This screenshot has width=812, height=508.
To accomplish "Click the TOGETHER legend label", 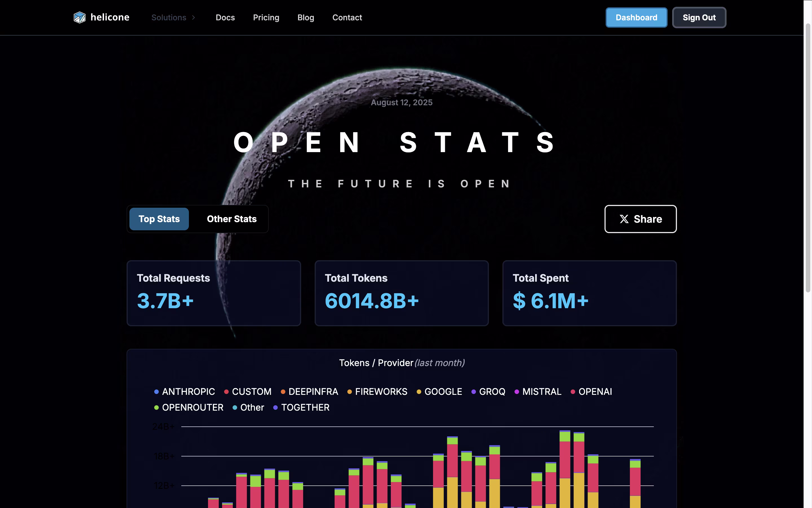I will (x=305, y=408).
